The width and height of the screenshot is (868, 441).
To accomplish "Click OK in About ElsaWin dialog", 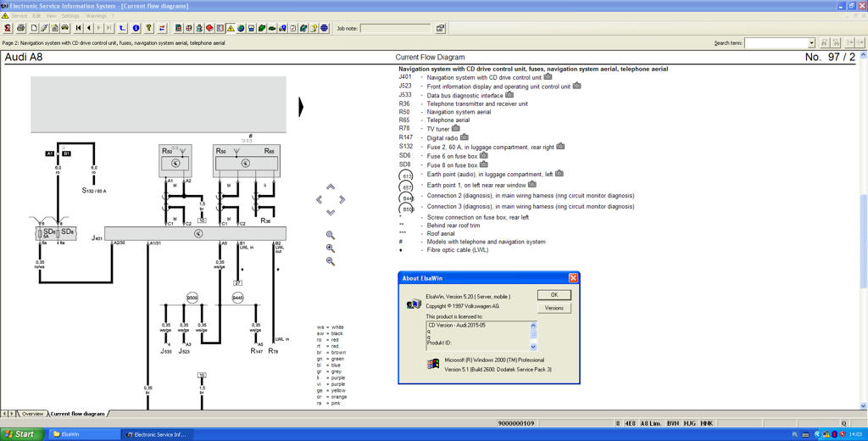I will click(x=554, y=295).
